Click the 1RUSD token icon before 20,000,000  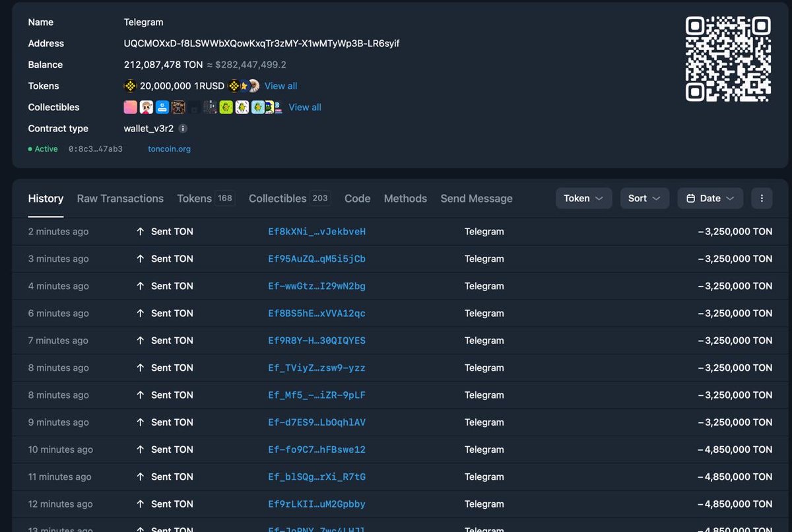(130, 86)
